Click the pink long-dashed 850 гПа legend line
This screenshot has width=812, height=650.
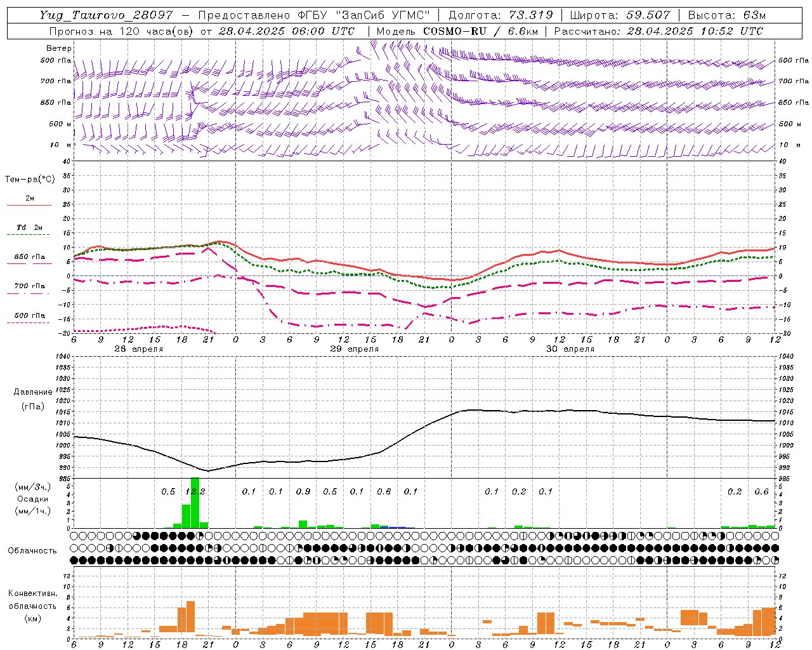29,263
